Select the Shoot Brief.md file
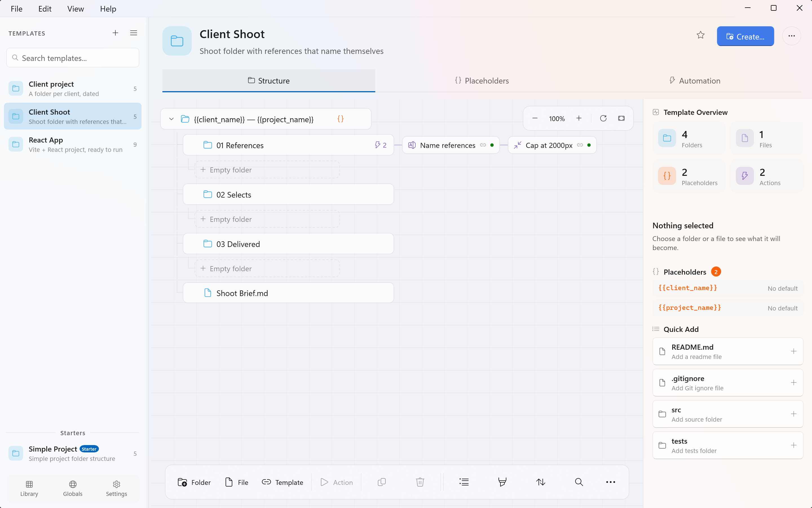This screenshot has height=508, width=812. click(x=288, y=293)
